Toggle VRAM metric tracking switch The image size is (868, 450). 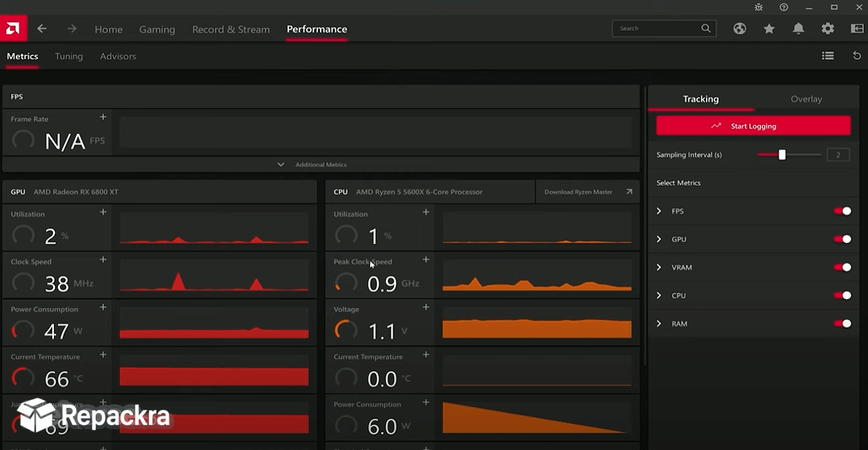tap(842, 267)
